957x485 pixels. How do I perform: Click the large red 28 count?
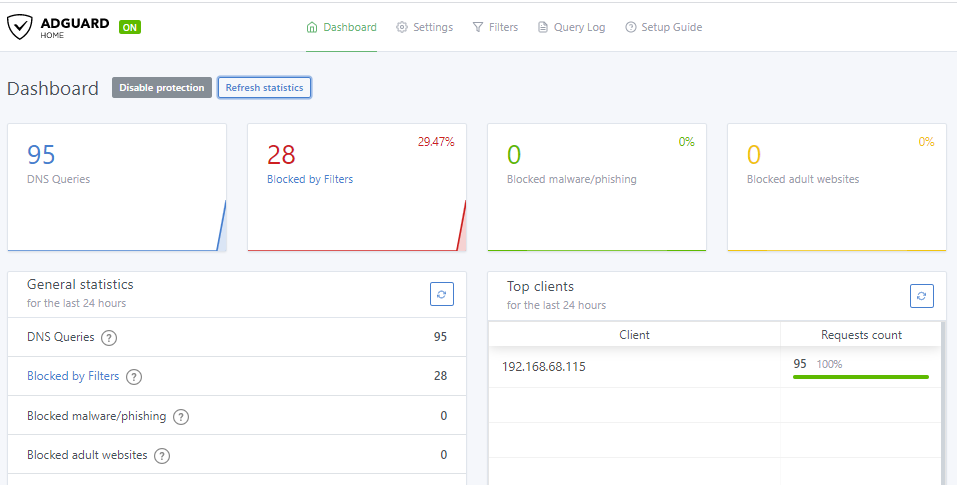tap(281, 155)
